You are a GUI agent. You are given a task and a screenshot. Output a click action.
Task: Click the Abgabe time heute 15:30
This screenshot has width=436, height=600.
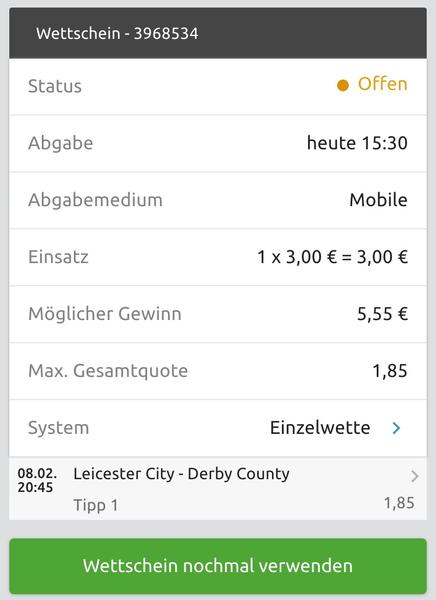tap(357, 143)
